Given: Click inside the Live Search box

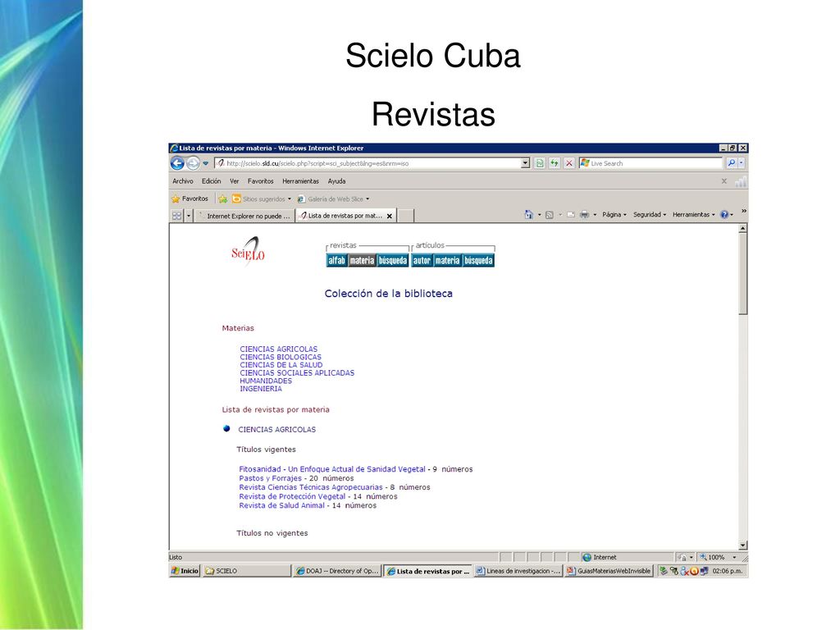Looking at the screenshot, I should pyautogui.click(x=655, y=163).
